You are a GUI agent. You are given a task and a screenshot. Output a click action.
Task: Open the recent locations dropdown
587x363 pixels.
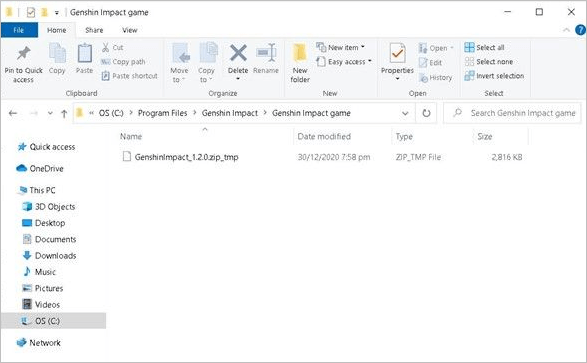(50, 113)
